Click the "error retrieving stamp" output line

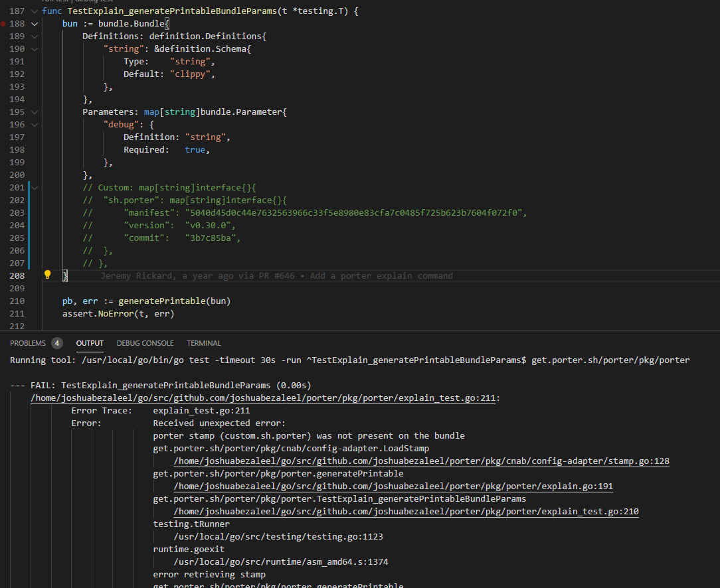pos(209,574)
